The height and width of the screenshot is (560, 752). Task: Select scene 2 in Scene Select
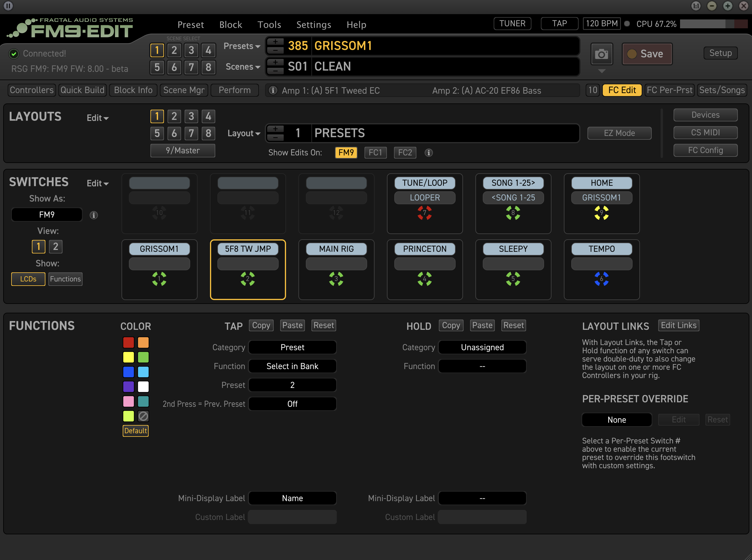[174, 50]
